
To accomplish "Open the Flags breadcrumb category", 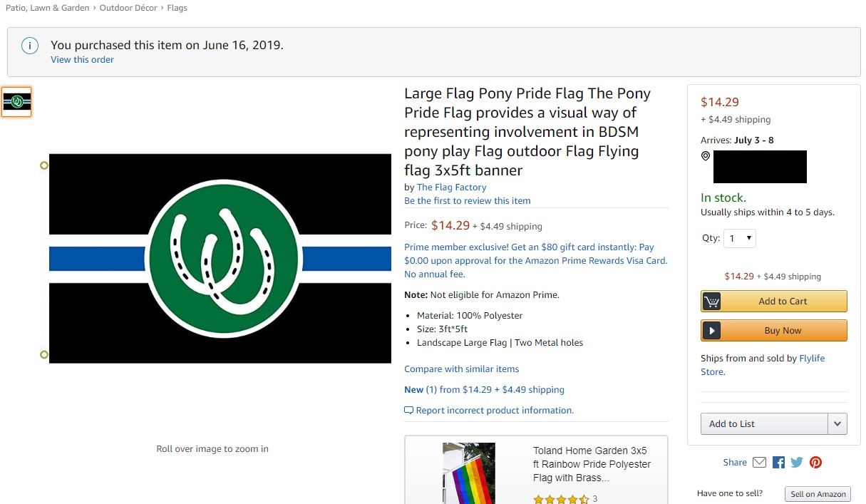I will click(x=177, y=8).
